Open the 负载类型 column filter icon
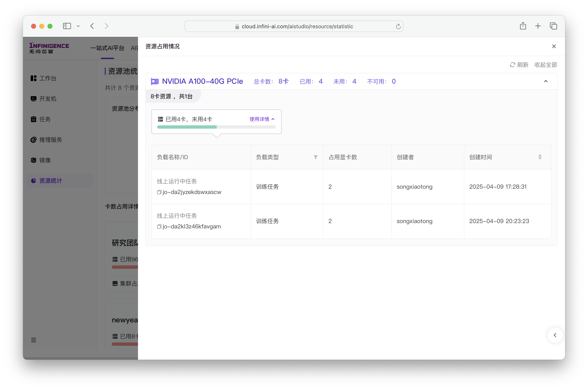This screenshot has height=390, width=588. [x=315, y=157]
